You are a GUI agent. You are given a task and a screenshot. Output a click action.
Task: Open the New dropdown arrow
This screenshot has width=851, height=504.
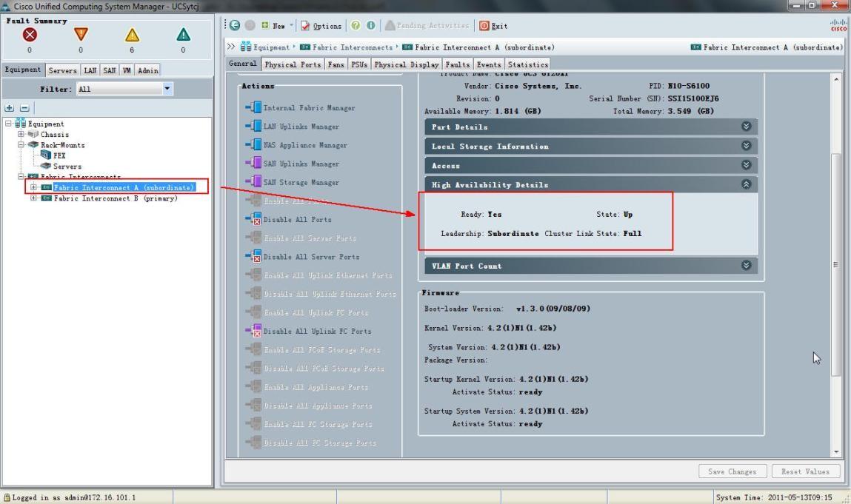292,25
